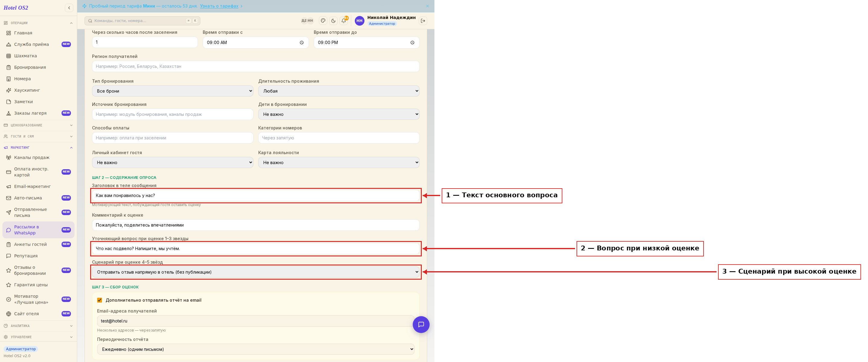Open Каналы продаж page

[x=38, y=157]
